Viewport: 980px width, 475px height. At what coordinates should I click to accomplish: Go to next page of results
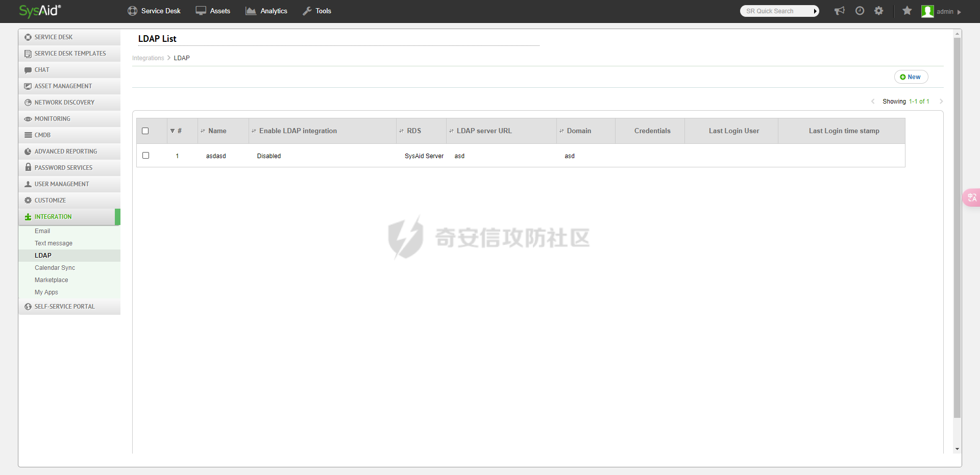(x=941, y=102)
